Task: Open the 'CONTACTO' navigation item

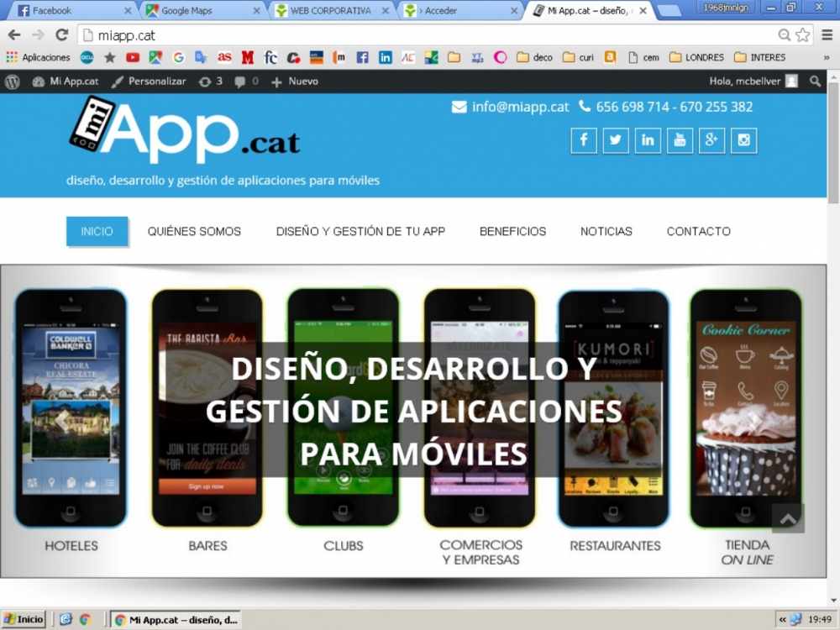Action: tap(698, 231)
